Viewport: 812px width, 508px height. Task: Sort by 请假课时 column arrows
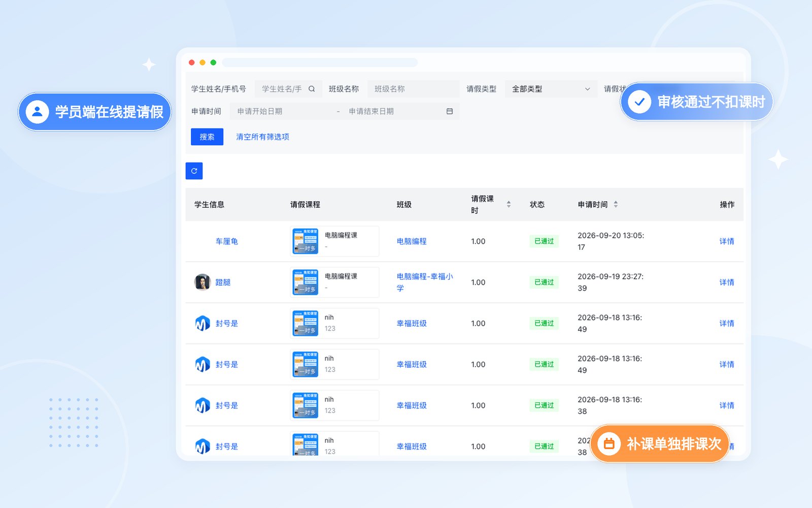coord(509,204)
